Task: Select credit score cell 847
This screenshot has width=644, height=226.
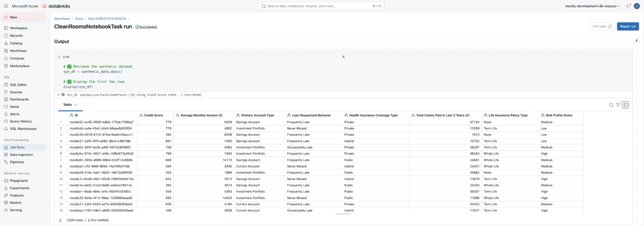Action: coord(155,141)
